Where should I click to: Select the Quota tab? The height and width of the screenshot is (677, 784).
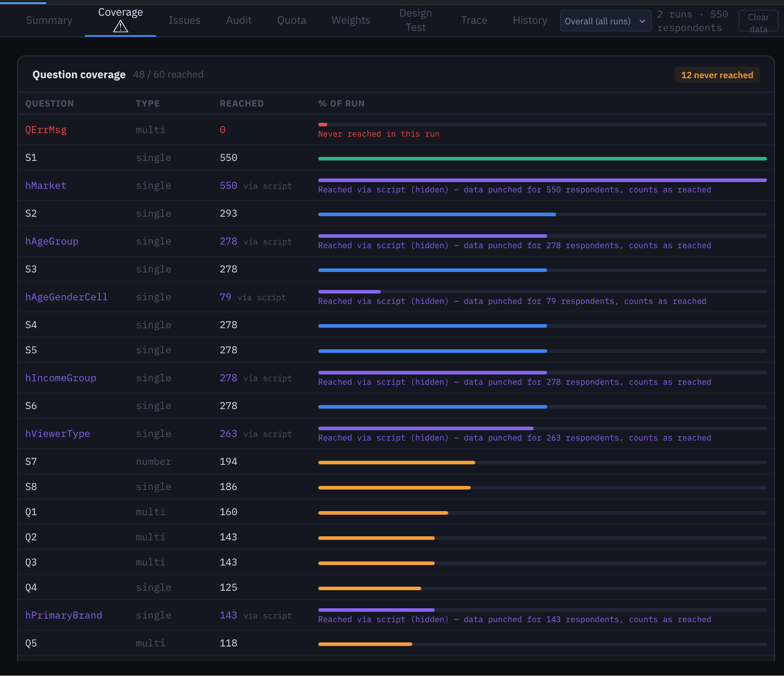pyautogui.click(x=291, y=20)
